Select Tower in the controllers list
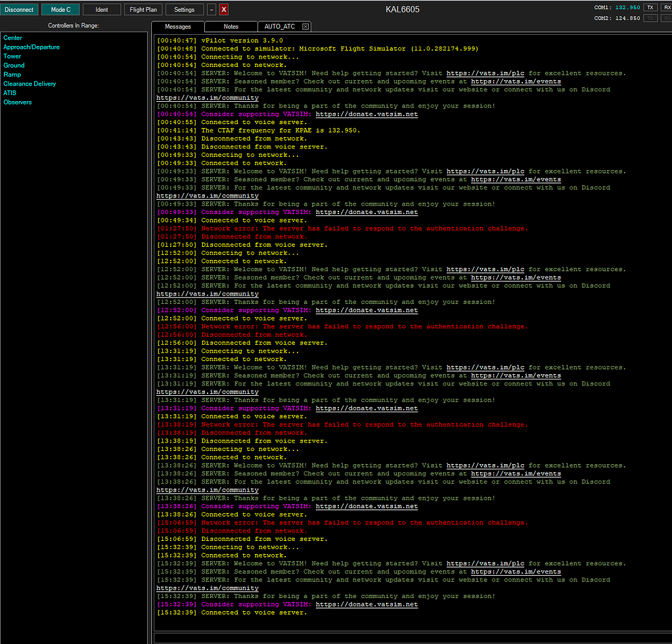Viewport: 672px width, 644px height. point(12,56)
